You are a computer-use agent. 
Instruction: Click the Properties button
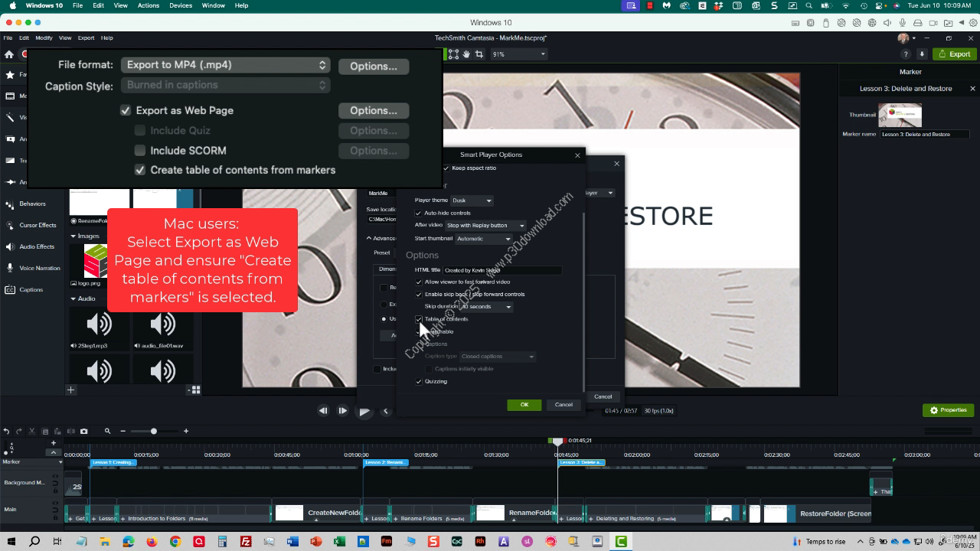click(x=948, y=410)
